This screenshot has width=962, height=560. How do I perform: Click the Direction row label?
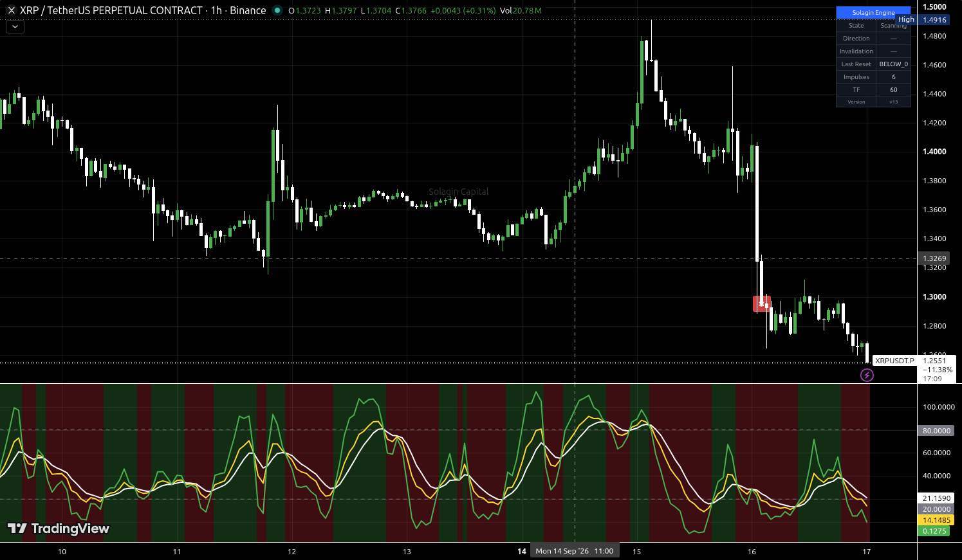coord(856,39)
